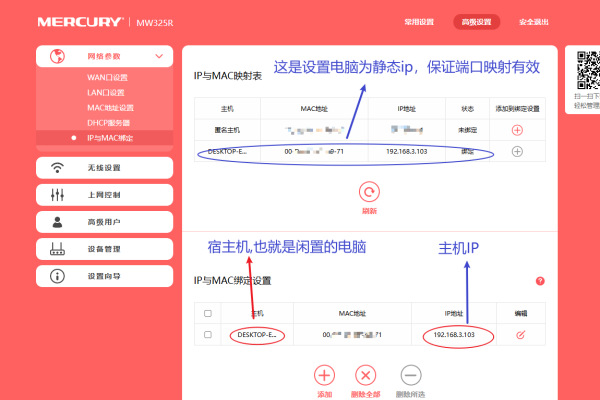The width and height of the screenshot is (600, 400).
Task: Collapse the 网络参数 section chevron
Action: pos(159,56)
